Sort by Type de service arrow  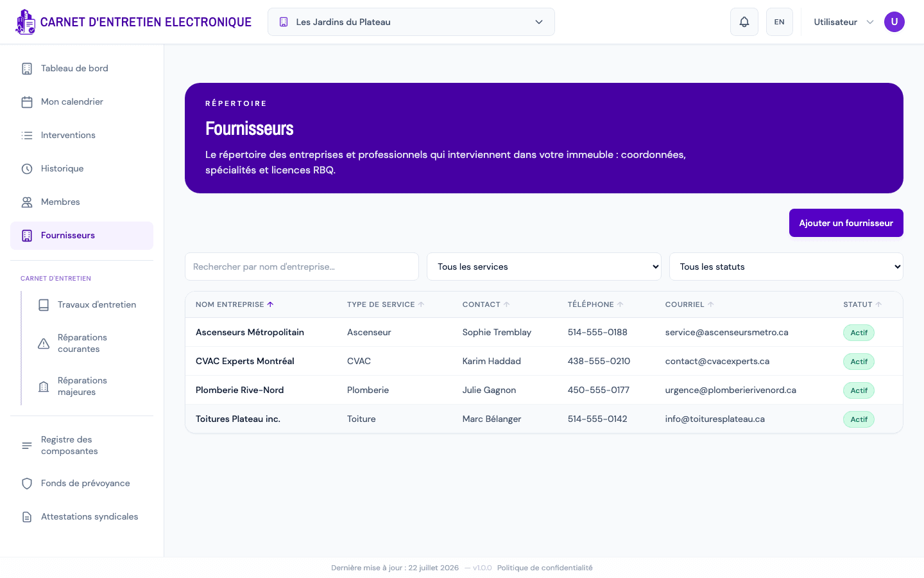pyautogui.click(x=421, y=304)
